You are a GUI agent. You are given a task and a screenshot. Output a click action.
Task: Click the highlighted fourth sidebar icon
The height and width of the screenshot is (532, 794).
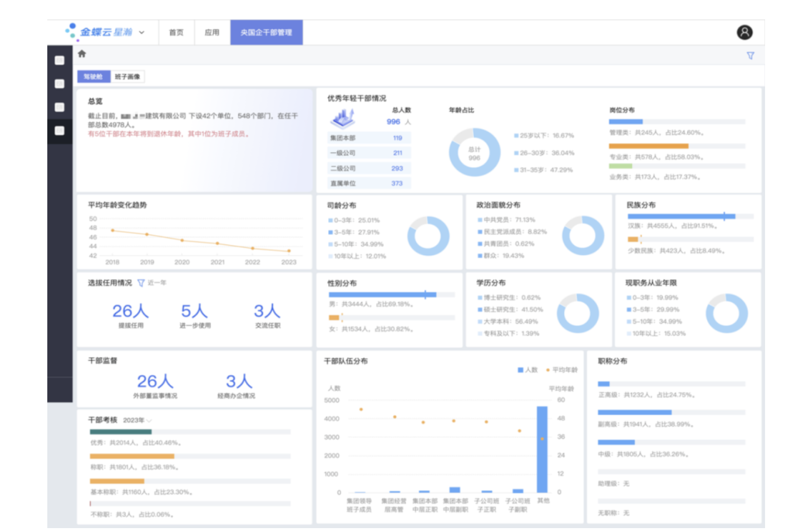(x=60, y=131)
